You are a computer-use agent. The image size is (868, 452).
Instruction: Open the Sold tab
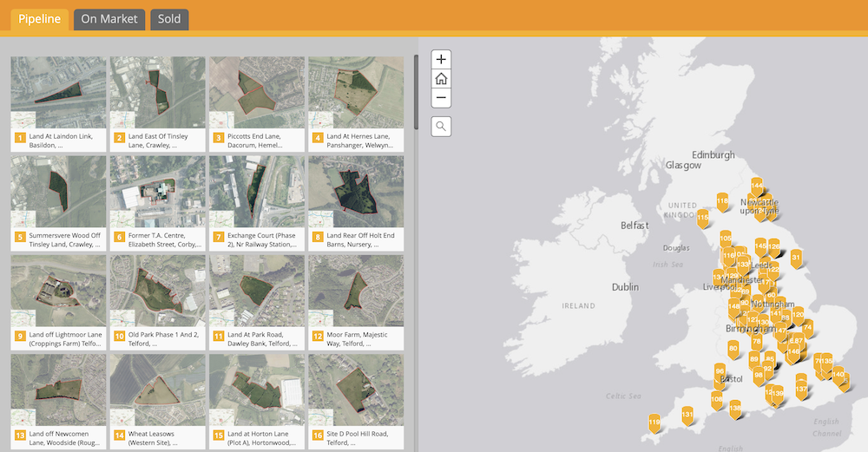click(x=169, y=19)
